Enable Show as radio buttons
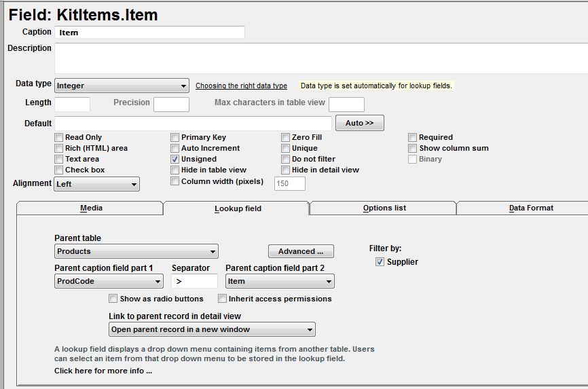Image resolution: width=588 pixels, height=389 pixels. click(113, 299)
